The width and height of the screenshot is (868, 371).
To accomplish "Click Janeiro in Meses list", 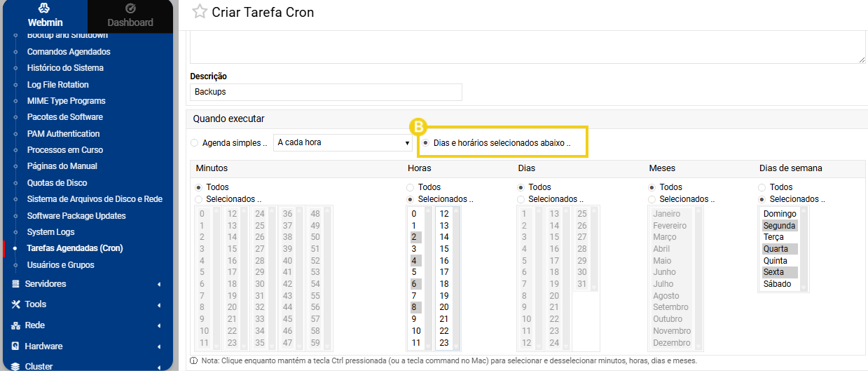I will coord(671,214).
